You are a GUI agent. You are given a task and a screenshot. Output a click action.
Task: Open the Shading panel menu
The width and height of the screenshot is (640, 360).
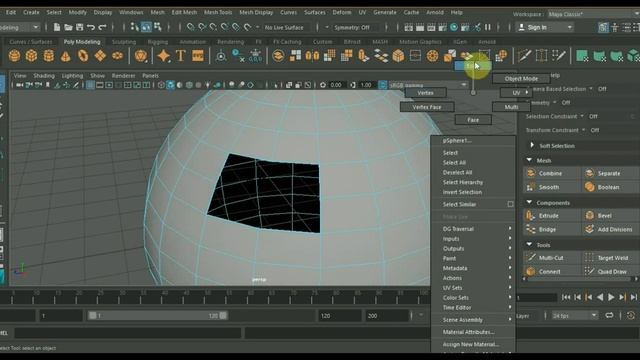click(44, 76)
